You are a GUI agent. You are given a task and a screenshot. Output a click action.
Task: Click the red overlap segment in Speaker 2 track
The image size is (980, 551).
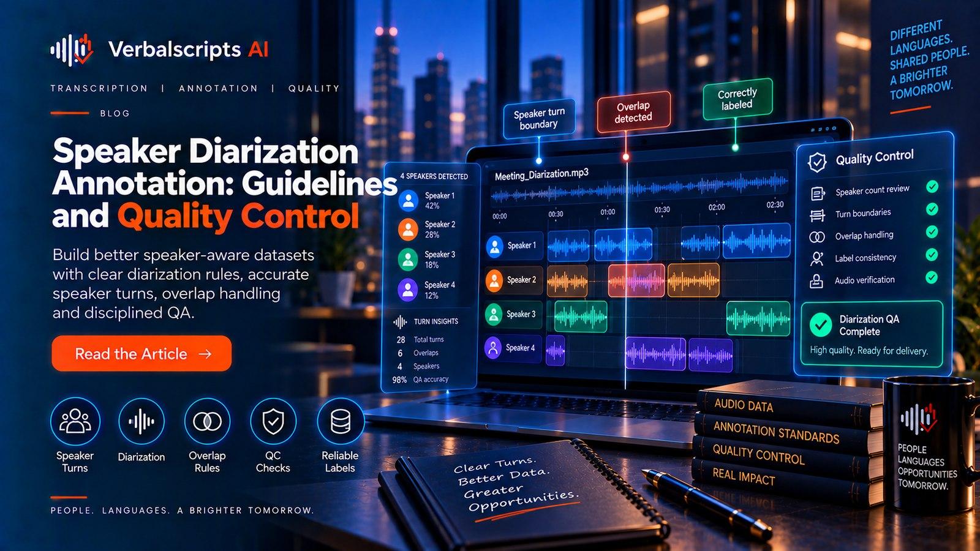pos(636,280)
